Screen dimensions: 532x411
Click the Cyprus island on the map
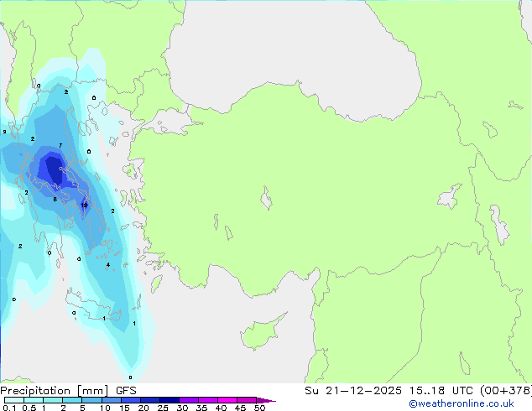(259, 333)
